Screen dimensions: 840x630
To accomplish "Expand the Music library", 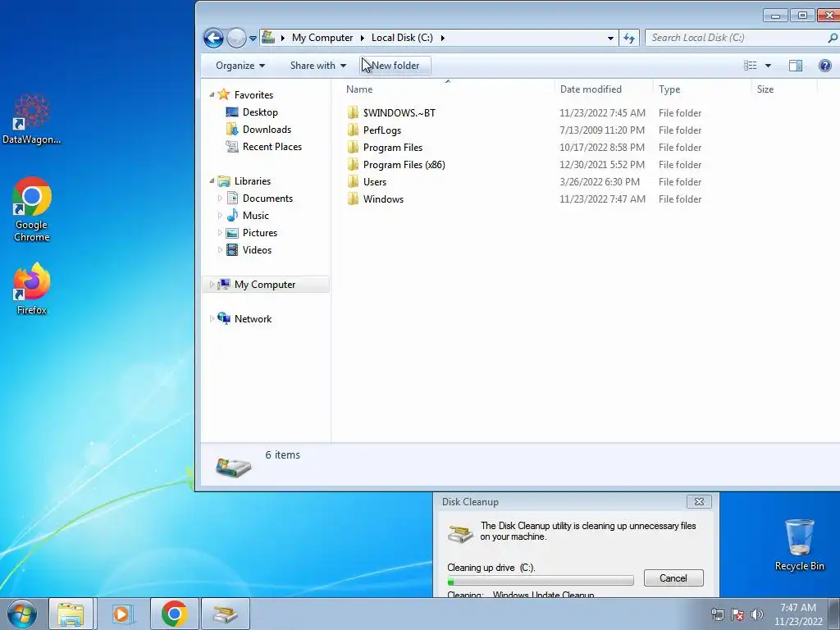I will coord(220,216).
